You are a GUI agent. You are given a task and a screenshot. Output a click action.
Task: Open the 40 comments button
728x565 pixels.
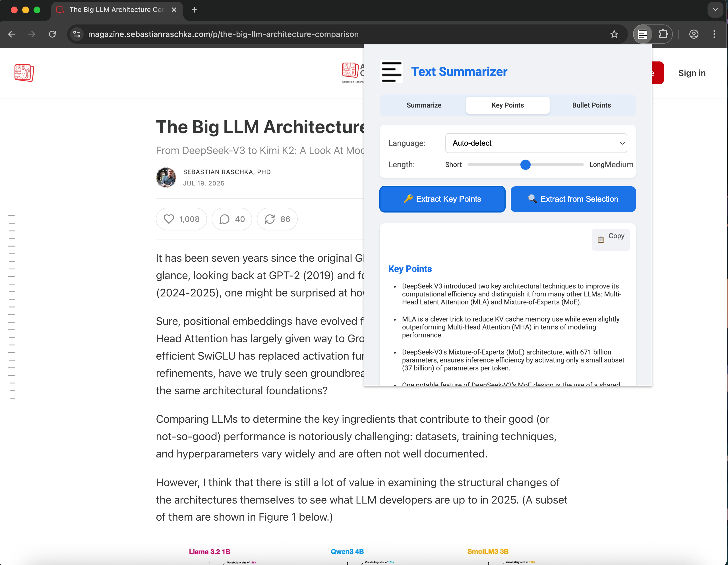point(232,219)
